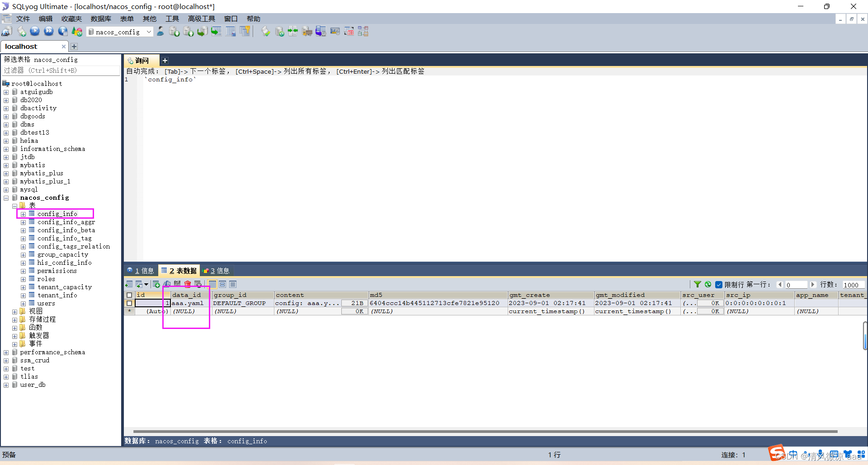The height and width of the screenshot is (465, 868).
Task: Check the row checkbox for aaa.yaml
Action: click(129, 303)
